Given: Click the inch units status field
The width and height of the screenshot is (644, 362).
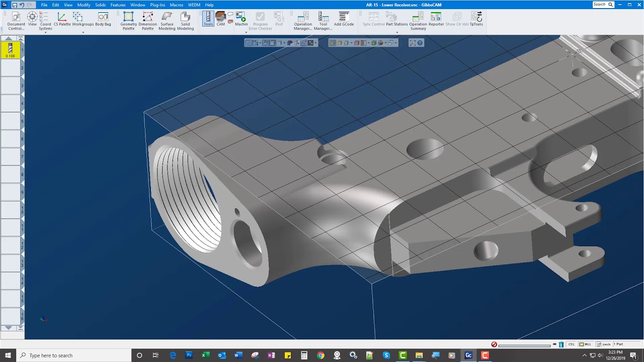Looking at the screenshot, I should point(603,344).
